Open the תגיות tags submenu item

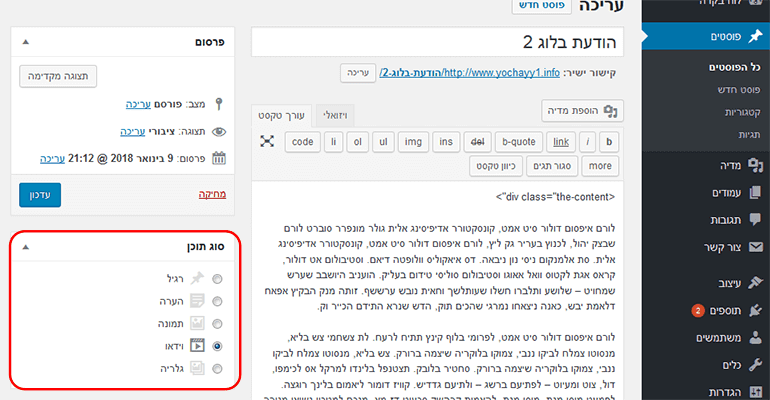pos(749,134)
